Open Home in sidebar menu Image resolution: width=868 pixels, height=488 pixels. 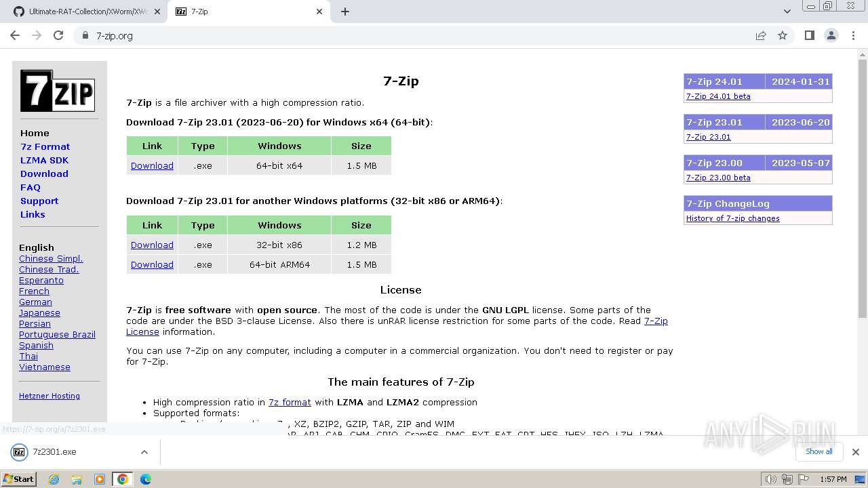pos(35,133)
